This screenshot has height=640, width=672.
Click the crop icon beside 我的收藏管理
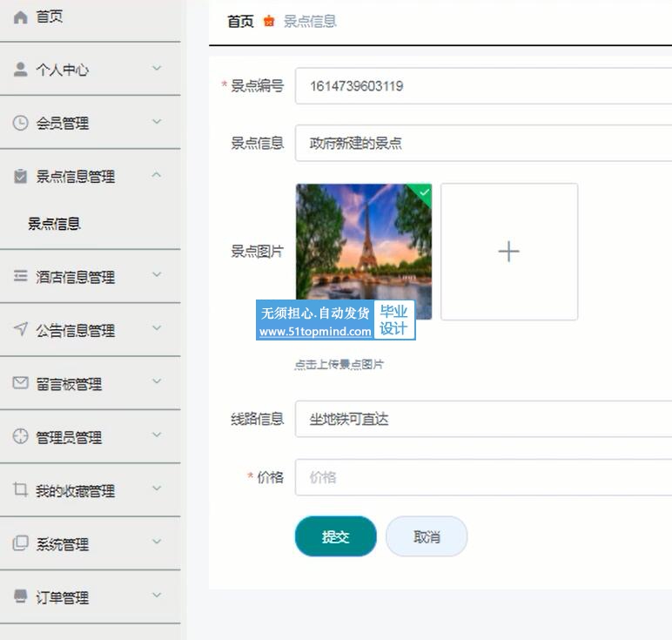coord(21,489)
